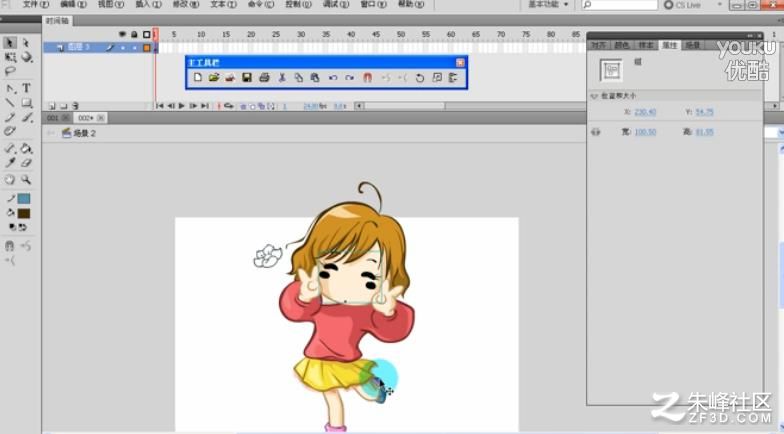Click the X position value 230.40
The width and height of the screenshot is (784, 434).
[x=645, y=112]
